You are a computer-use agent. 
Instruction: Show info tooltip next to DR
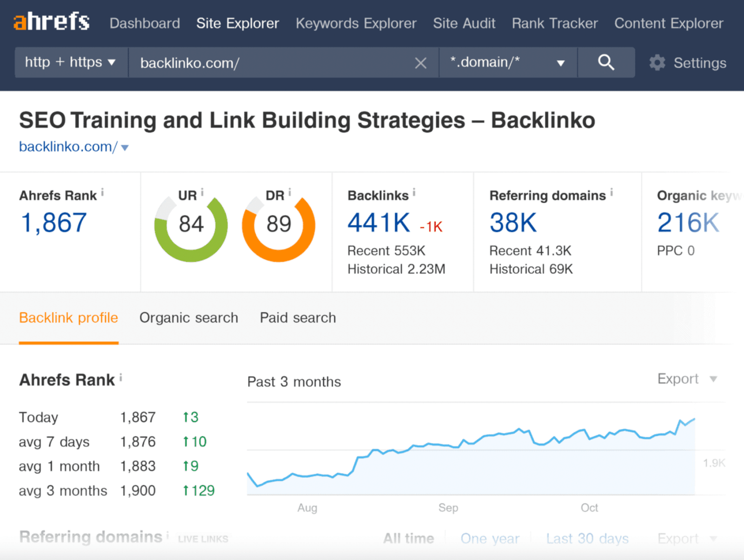pos(289,192)
